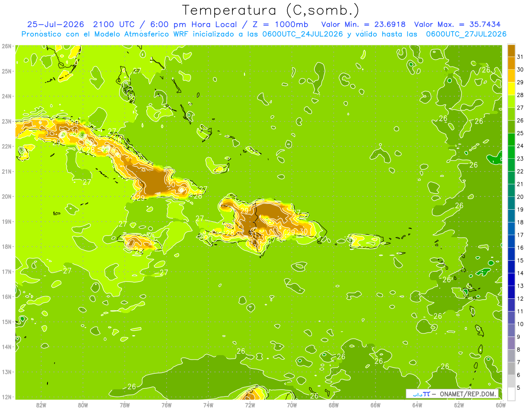532x411 pixels.
Task: Click the '82W' longitude axis label
Action: point(41,404)
